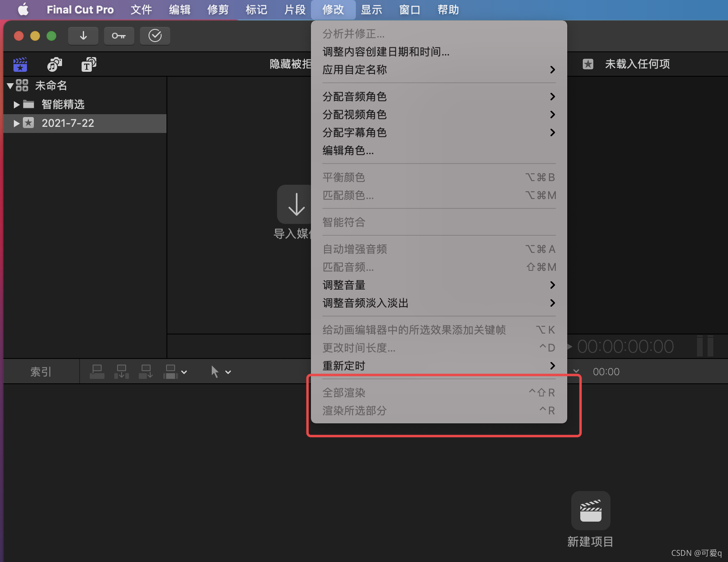This screenshot has width=728, height=562.
Task: Click the 未载入任何项 viewer title
Action: (637, 64)
